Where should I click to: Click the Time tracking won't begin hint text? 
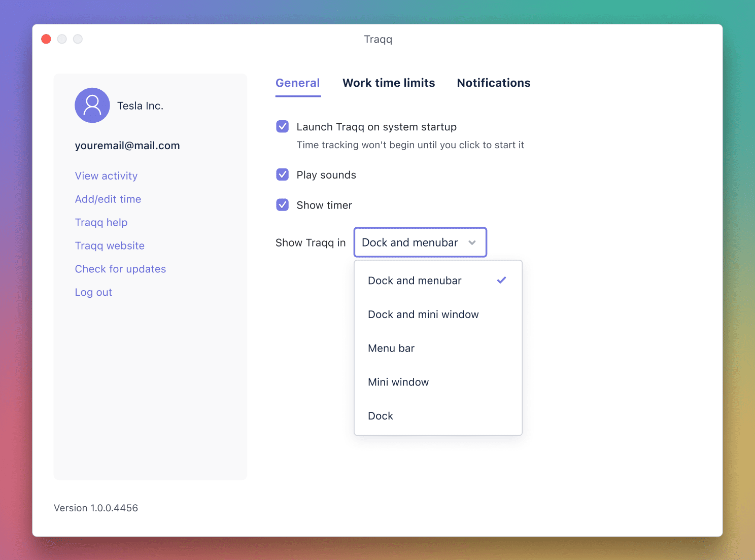tap(410, 145)
